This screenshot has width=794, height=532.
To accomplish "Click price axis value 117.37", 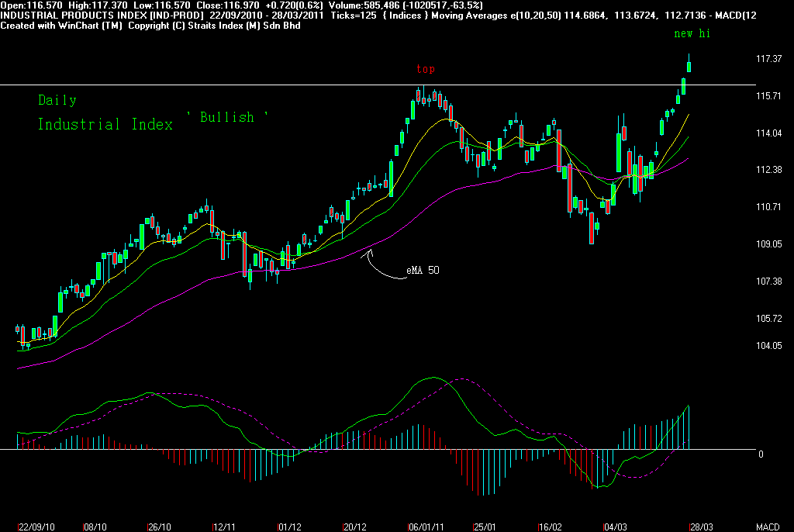I will tap(768, 59).
